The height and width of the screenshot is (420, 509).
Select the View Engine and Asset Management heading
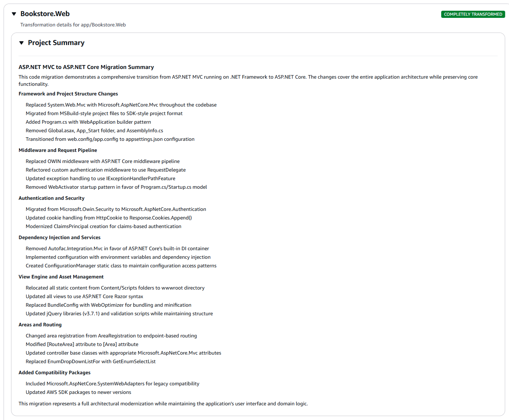click(61, 277)
